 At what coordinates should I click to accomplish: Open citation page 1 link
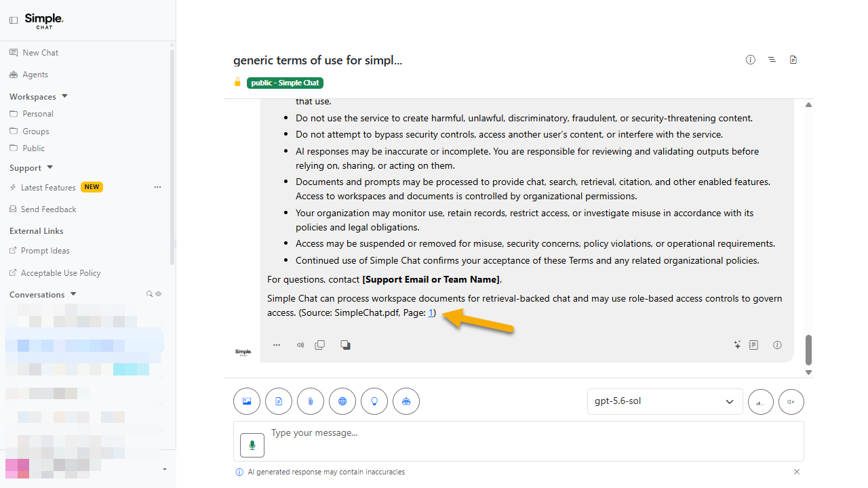click(x=431, y=312)
